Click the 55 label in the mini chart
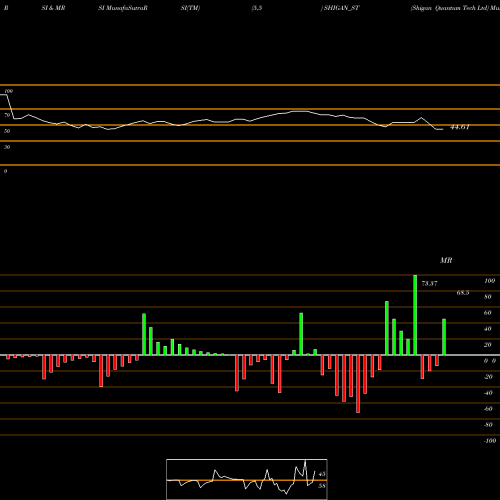Image resolution: width=500 pixels, height=500 pixels. 322,486
